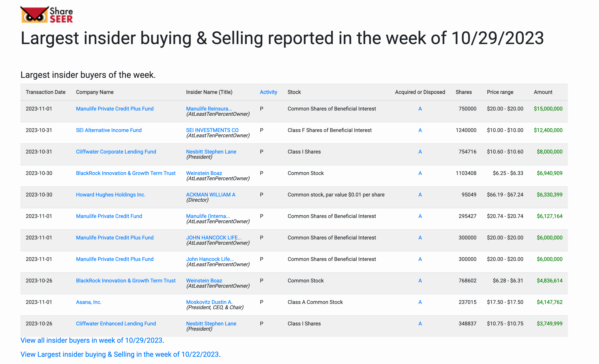Open Manulife Private Credit Fund link

[x=109, y=216]
